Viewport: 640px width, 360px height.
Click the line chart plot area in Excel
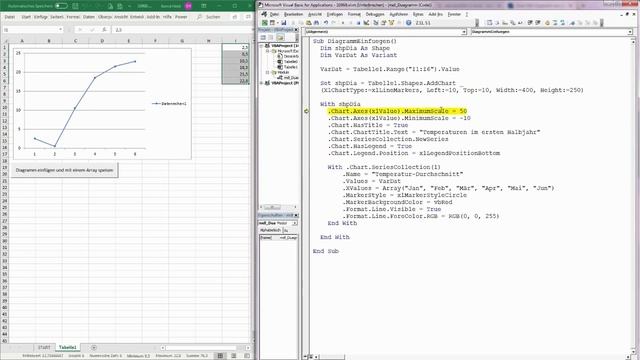point(85,100)
